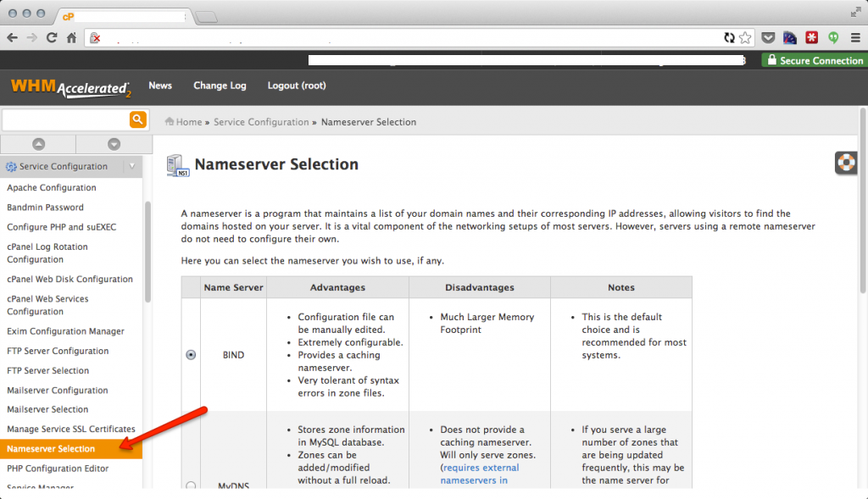Open PHP Configuration Editor

(58, 468)
